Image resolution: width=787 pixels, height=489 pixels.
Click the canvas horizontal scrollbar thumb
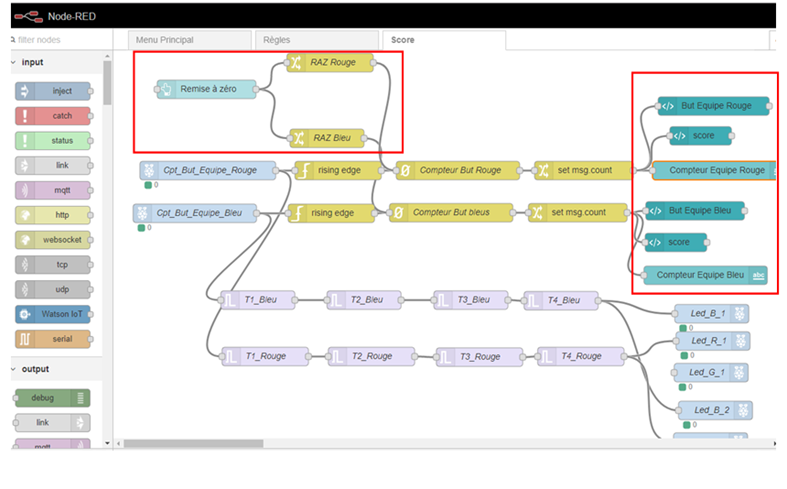194,444
